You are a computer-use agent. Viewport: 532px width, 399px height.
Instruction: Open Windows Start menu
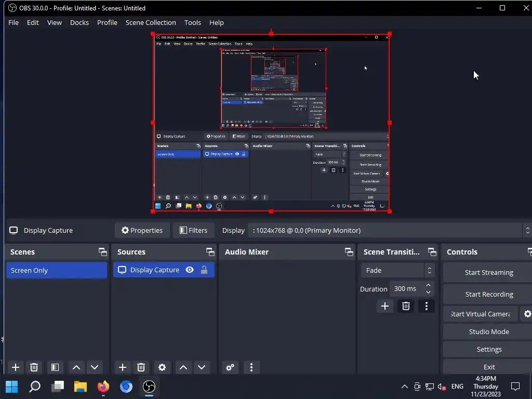coord(12,387)
